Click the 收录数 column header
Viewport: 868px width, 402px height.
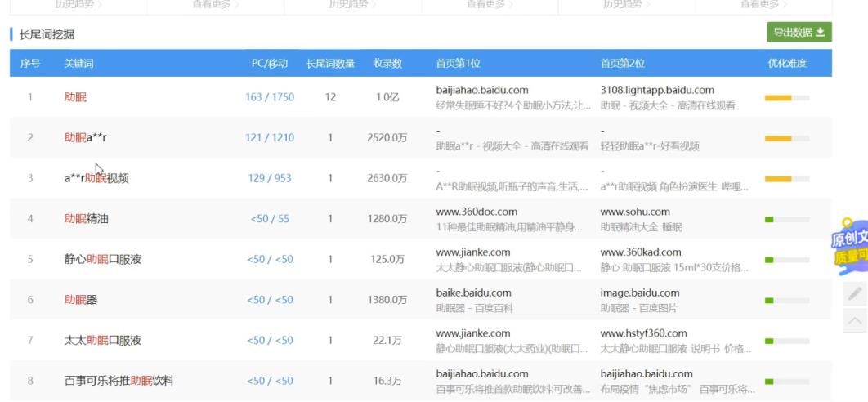[x=387, y=64]
